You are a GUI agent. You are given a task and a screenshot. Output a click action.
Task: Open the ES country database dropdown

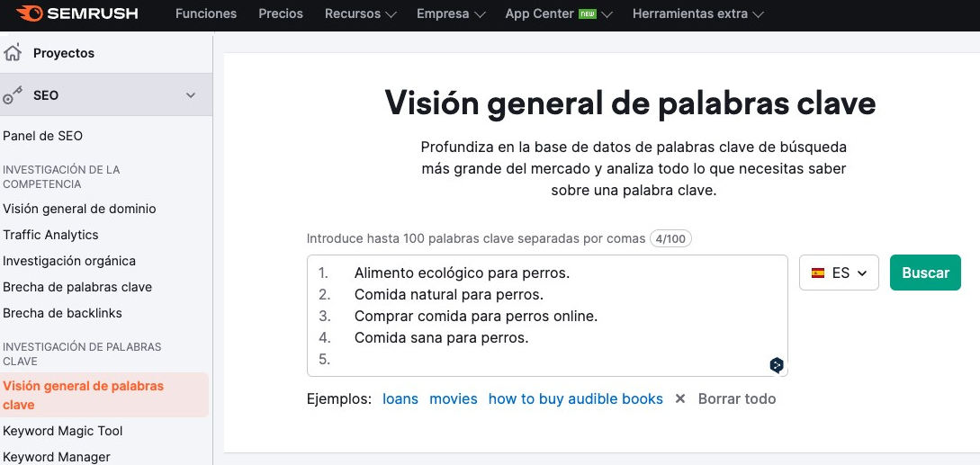point(839,273)
